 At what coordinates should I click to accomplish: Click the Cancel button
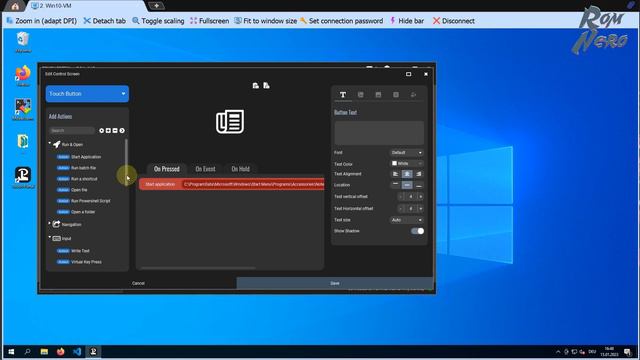pyautogui.click(x=138, y=283)
